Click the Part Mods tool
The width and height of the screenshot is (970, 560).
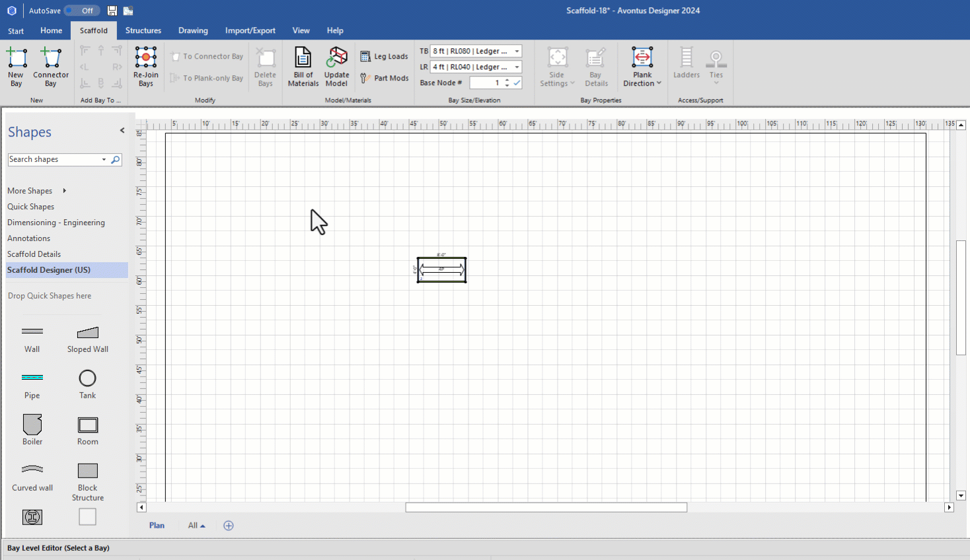coord(385,78)
